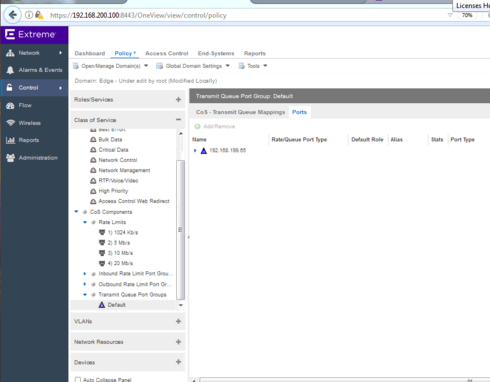Open Alarms & Events bell icon
Viewport: 490px width, 382px height.
click(x=10, y=70)
